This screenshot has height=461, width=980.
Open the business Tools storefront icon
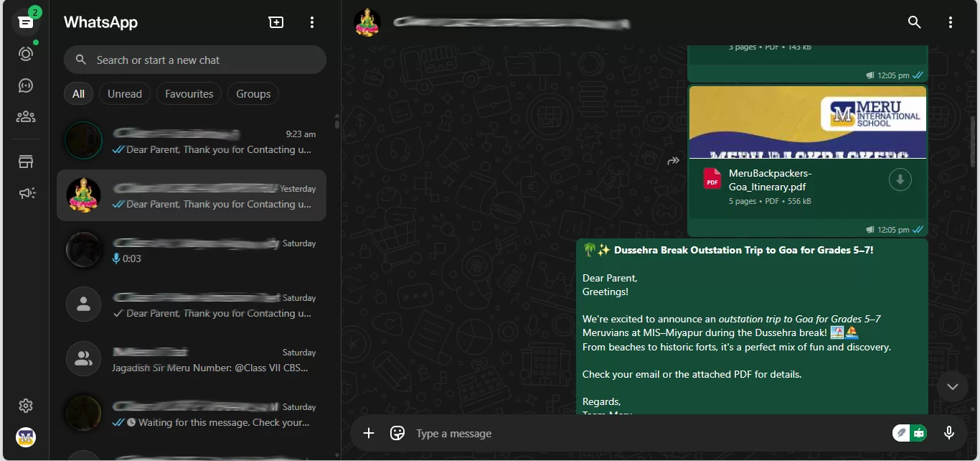[26, 162]
